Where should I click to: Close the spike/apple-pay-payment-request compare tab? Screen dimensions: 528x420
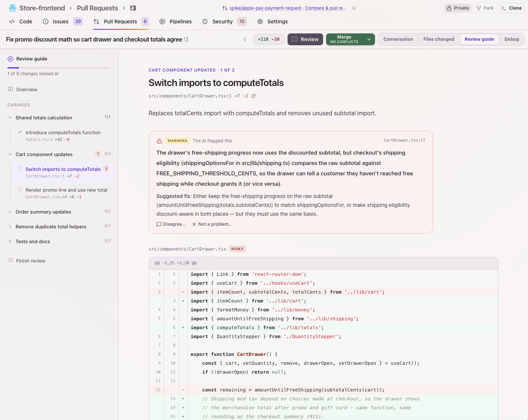(x=354, y=8)
